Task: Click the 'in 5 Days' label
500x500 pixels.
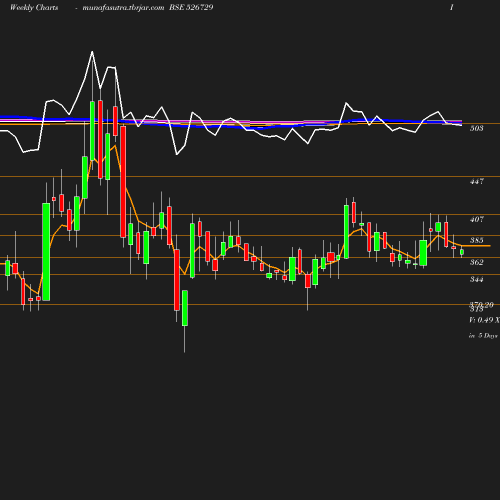Action: [483, 336]
